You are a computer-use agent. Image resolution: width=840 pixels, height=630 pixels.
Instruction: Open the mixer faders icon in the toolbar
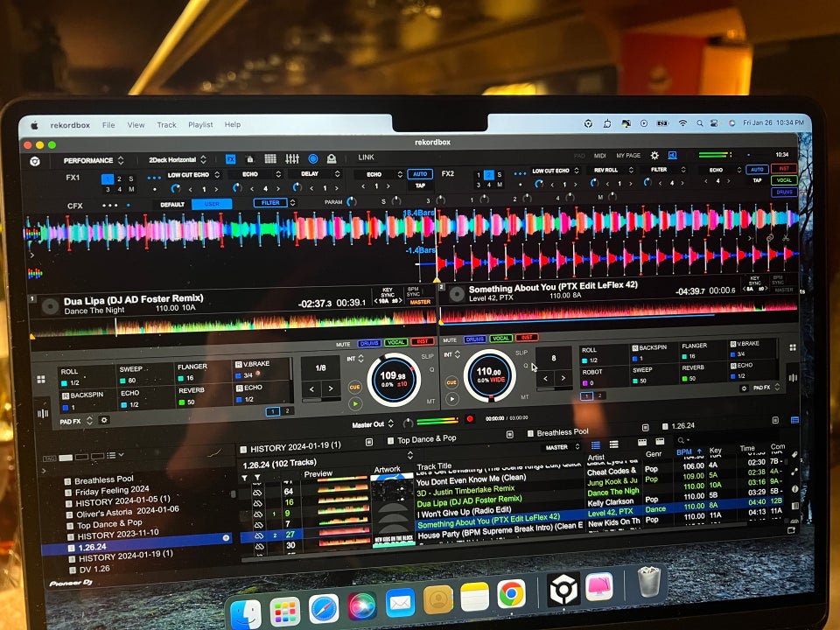[292, 158]
